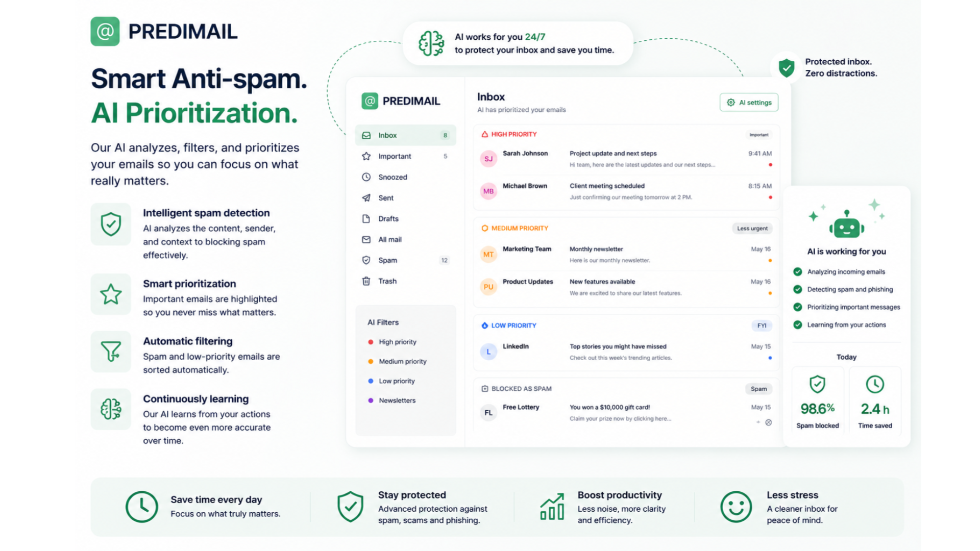Image resolution: width=980 pixels, height=551 pixels.
Task: Click the Trash bin icon
Action: 366,281
